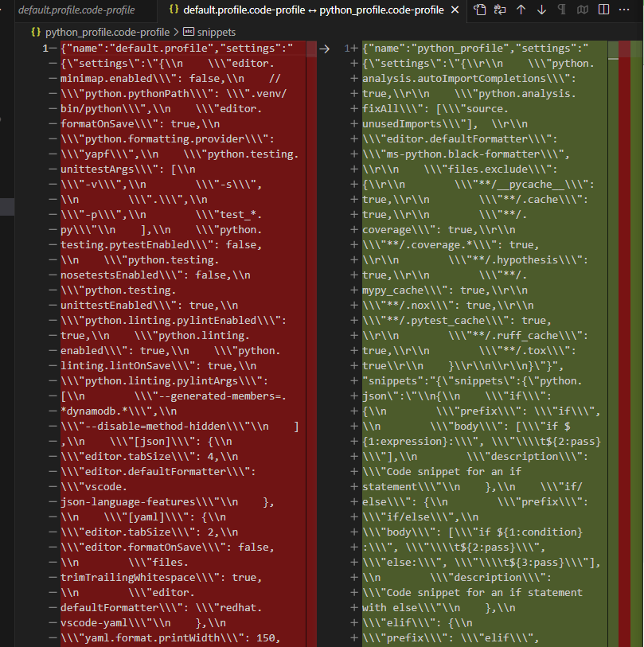Click the "[json]" section line
Screen dimensions: 644x647
tap(146, 442)
